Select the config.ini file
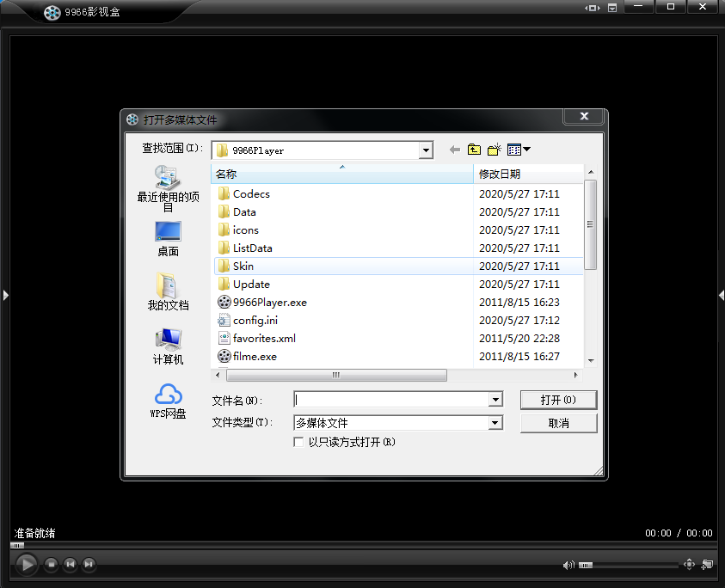725x588 pixels. [255, 320]
